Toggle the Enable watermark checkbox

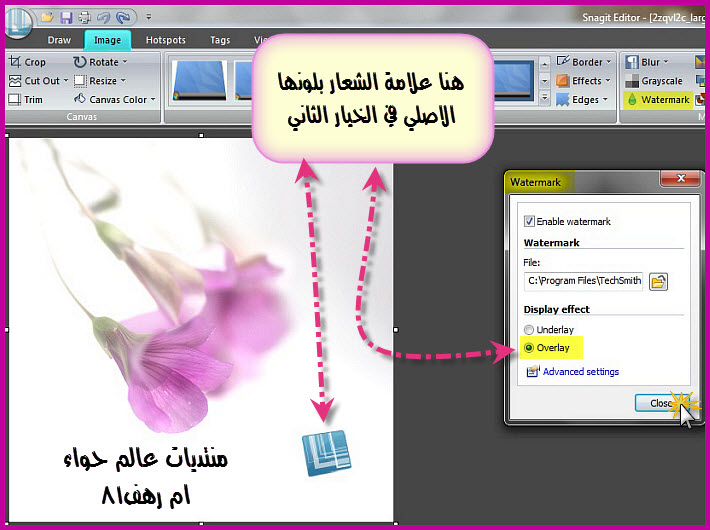(530, 221)
